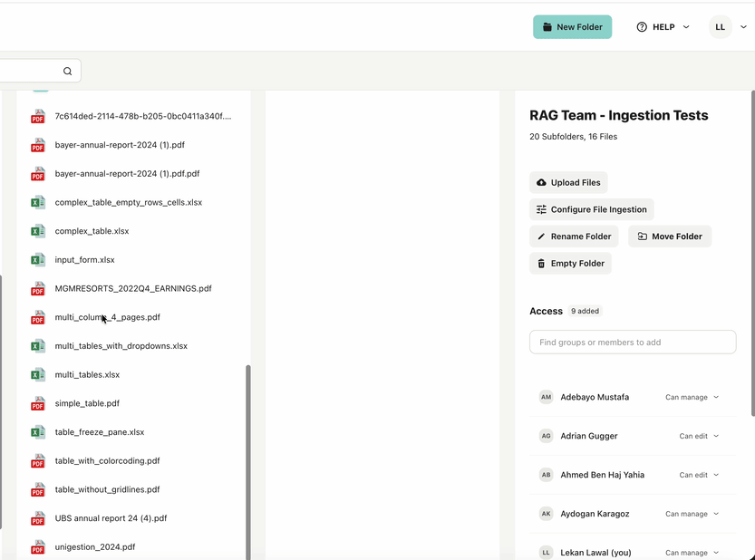
Task: Click the Excel icon beside multi_tables.xlsx
Action: click(x=38, y=374)
